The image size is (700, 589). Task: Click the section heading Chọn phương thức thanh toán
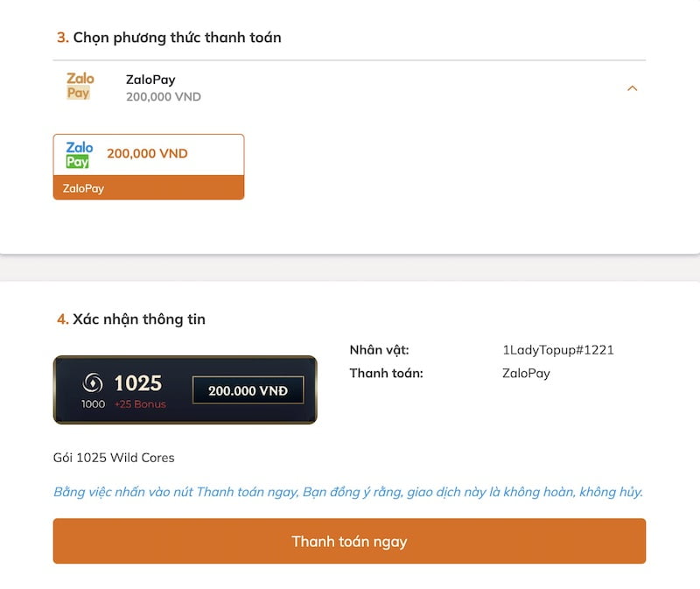[169, 38]
